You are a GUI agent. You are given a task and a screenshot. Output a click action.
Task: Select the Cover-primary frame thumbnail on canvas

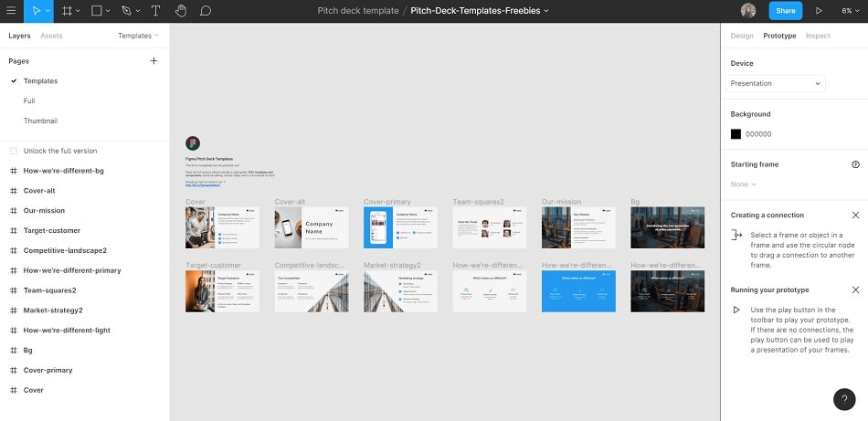click(x=400, y=227)
